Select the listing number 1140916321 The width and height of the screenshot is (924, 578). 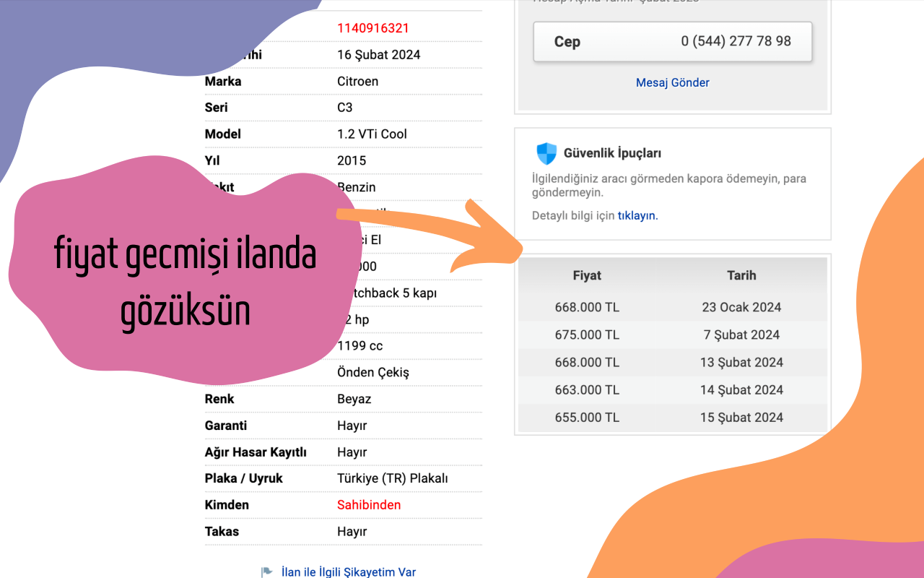click(x=373, y=28)
